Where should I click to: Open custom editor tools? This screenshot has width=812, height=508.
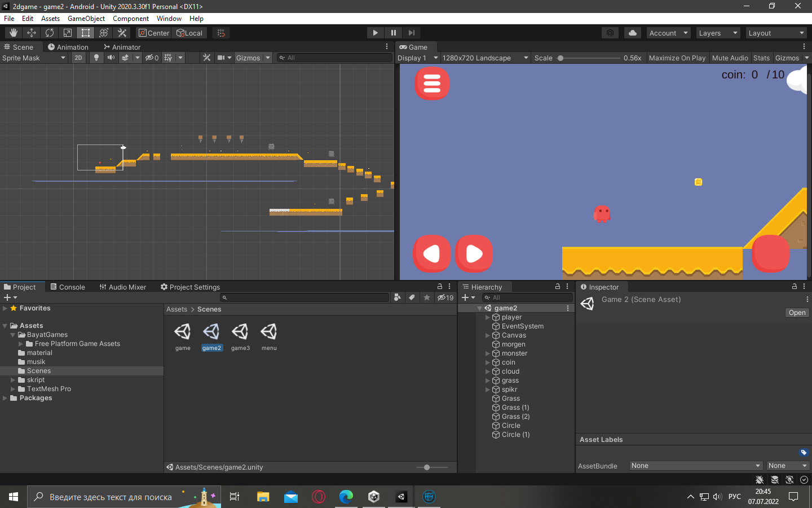tap(122, 33)
